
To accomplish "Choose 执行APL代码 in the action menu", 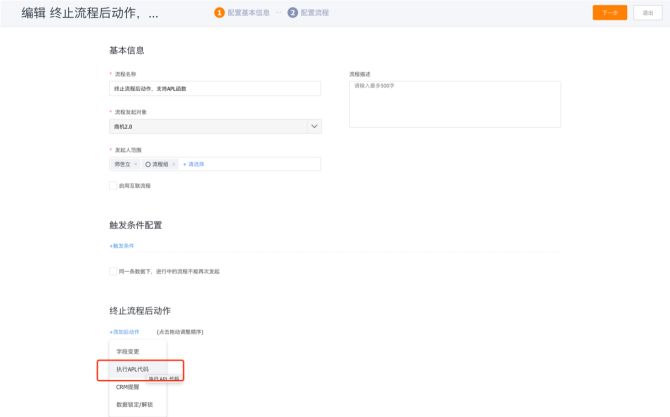I will click(132, 369).
